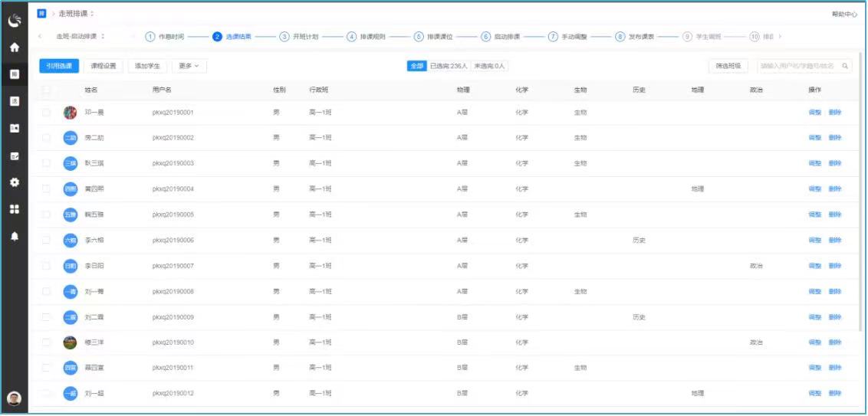Toggle the select-all checkbox in table header
Viewport: 868px width, 416px height.
tap(47, 90)
